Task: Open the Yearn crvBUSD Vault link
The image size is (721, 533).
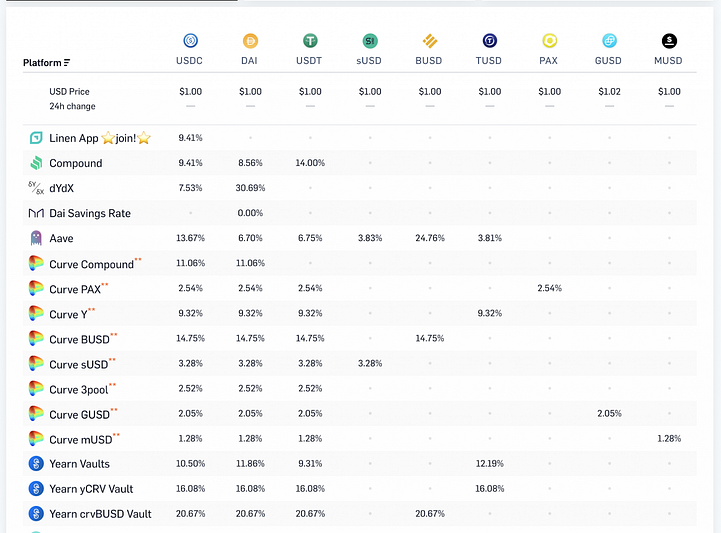Action: (x=100, y=514)
